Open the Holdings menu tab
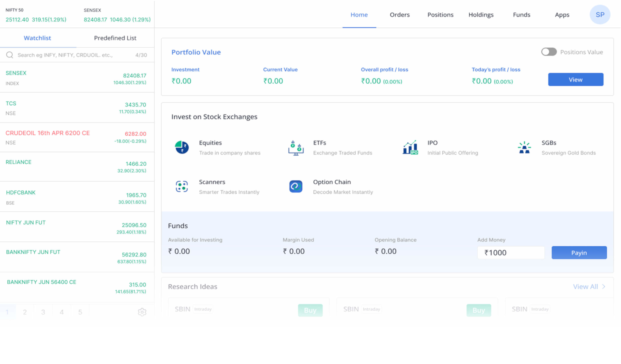The height and width of the screenshot is (364, 621). pos(481,15)
